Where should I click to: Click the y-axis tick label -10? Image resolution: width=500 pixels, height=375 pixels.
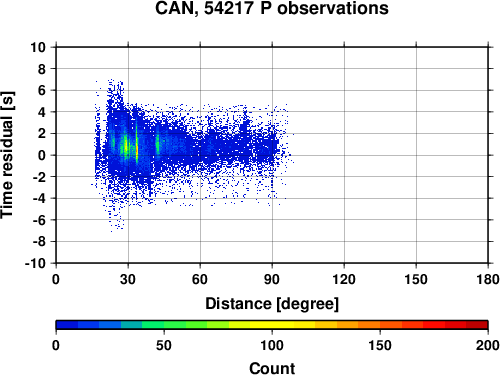coord(35,263)
